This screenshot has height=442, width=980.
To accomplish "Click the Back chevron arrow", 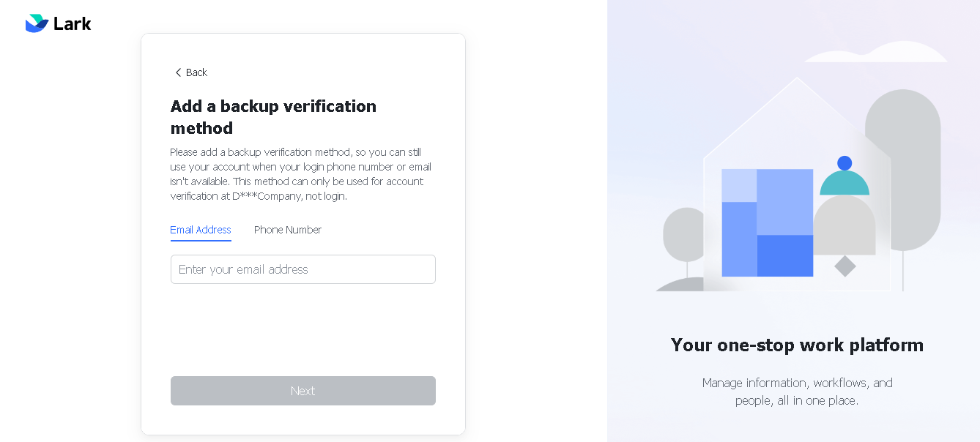I will (x=178, y=72).
